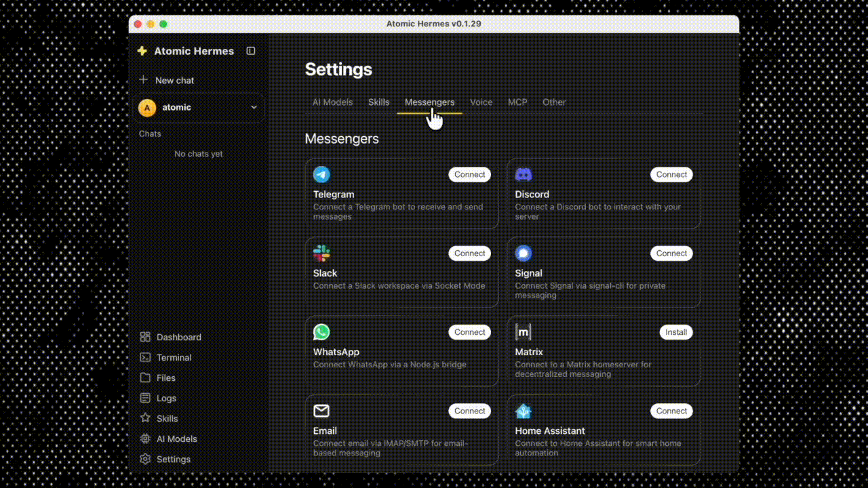Click 'Connect WhatsApp via a Node.js bridge' description
868x488 pixels.
tap(390, 365)
